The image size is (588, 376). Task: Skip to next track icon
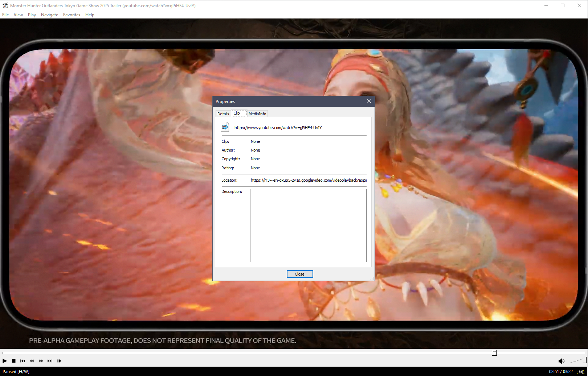(x=50, y=361)
